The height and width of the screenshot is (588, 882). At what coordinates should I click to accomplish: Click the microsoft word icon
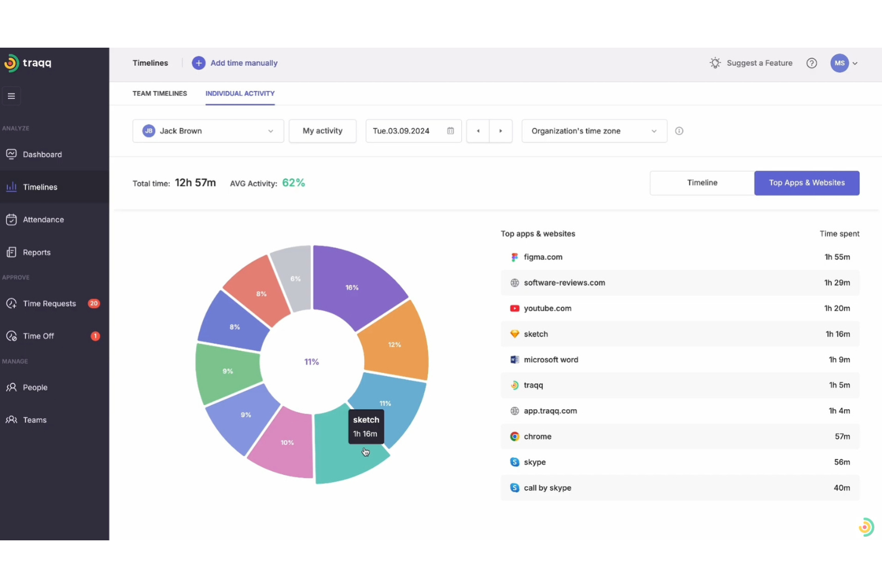coord(514,360)
